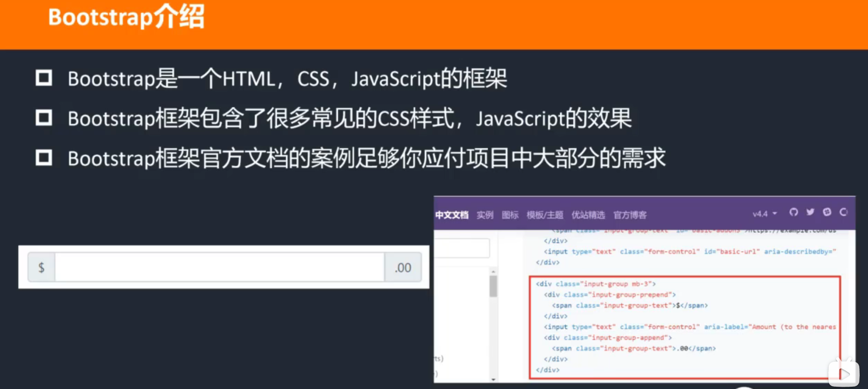Click the bullet 'Bootstrap是一个HTML, CSS, JavaScript的框架'

(287, 79)
